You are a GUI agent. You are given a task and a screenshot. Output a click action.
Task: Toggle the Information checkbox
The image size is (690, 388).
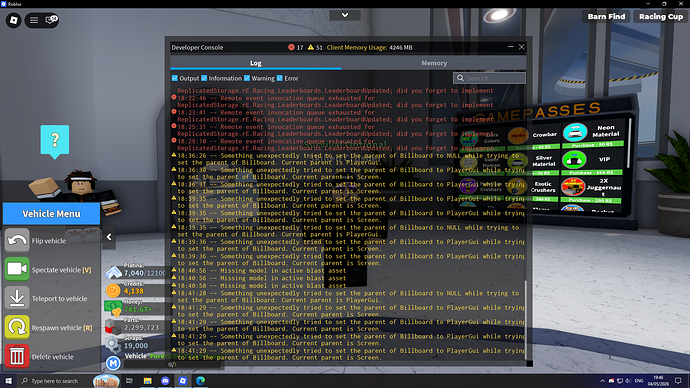204,78
